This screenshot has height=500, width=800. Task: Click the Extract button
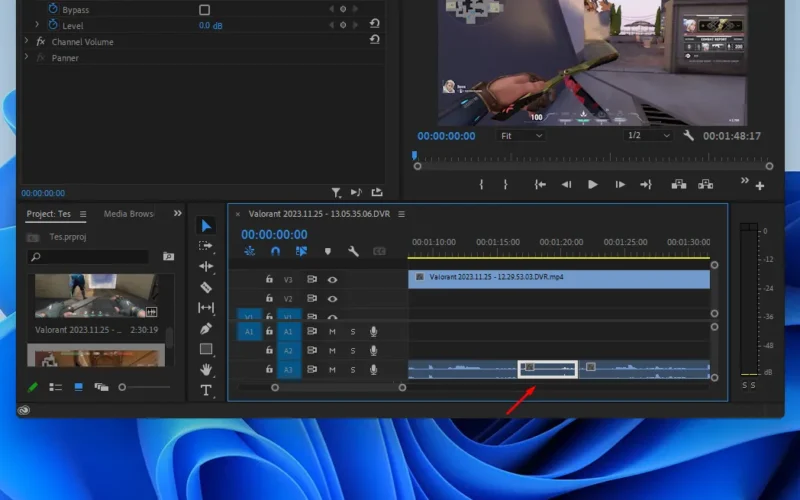[x=706, y=185]
